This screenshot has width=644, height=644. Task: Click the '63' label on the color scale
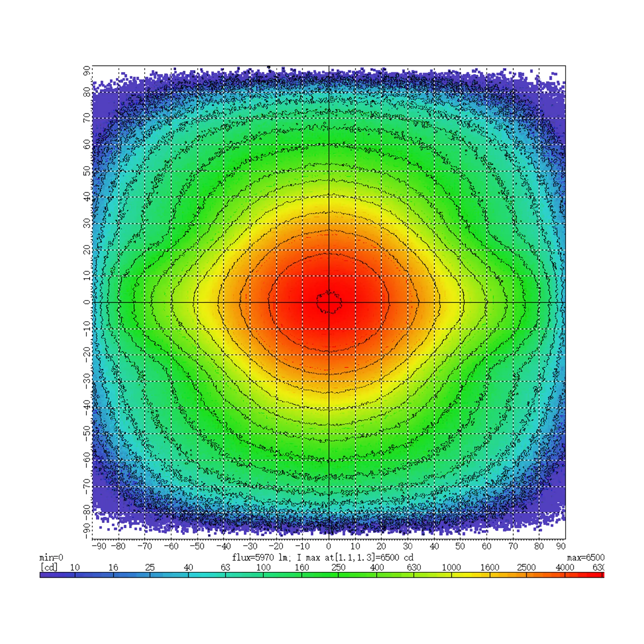click(x=225, y=567)
